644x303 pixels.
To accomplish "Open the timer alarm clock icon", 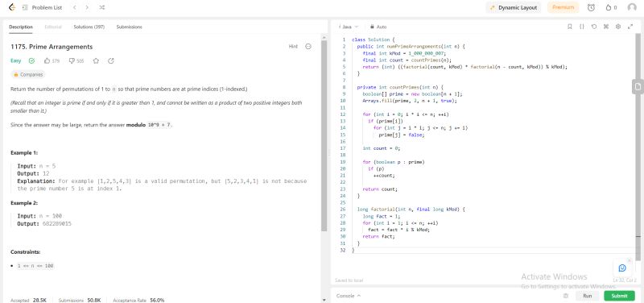I will [x=591, y=7].
